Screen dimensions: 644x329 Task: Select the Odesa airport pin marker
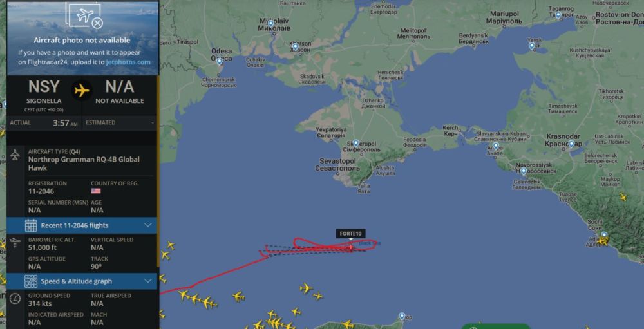pos(220,61)
